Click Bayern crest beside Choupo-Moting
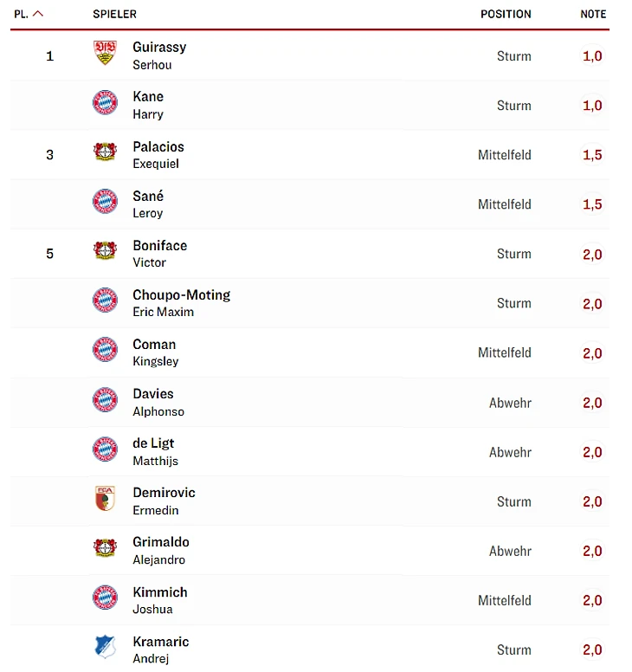632x672 pixels. click(105, 300)
